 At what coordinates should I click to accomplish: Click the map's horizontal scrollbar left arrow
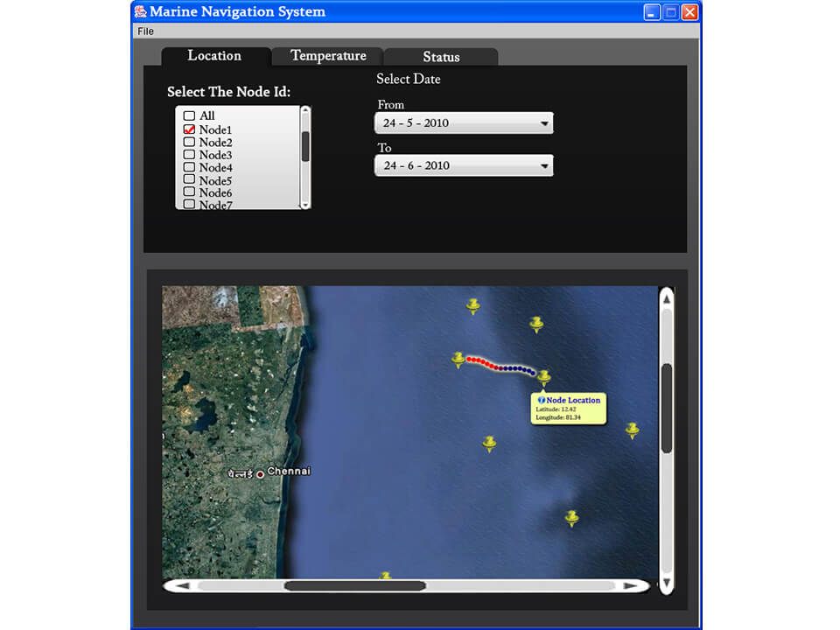(x=183, y=585)
